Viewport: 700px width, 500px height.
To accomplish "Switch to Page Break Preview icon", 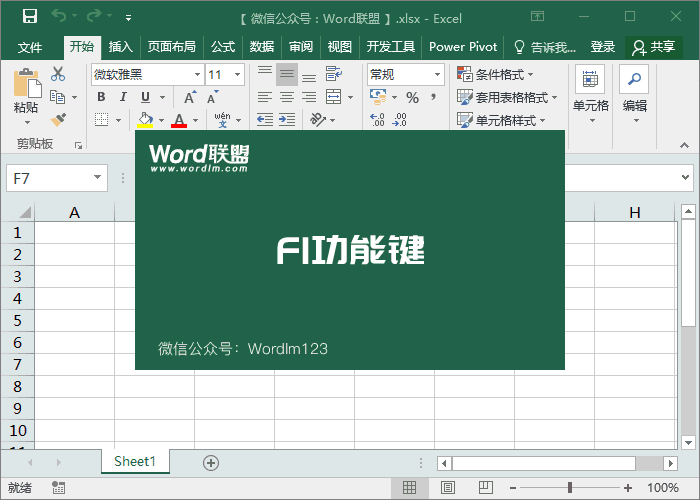I will coord(486,488).
